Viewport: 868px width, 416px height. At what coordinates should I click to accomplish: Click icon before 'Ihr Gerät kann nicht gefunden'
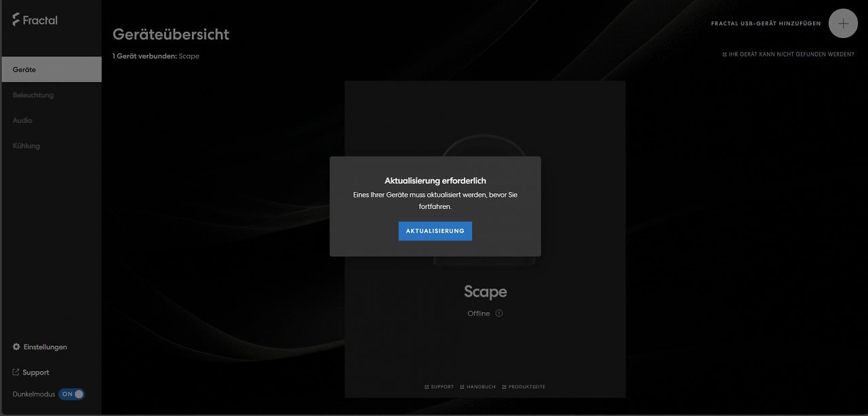tap(724, 54)
